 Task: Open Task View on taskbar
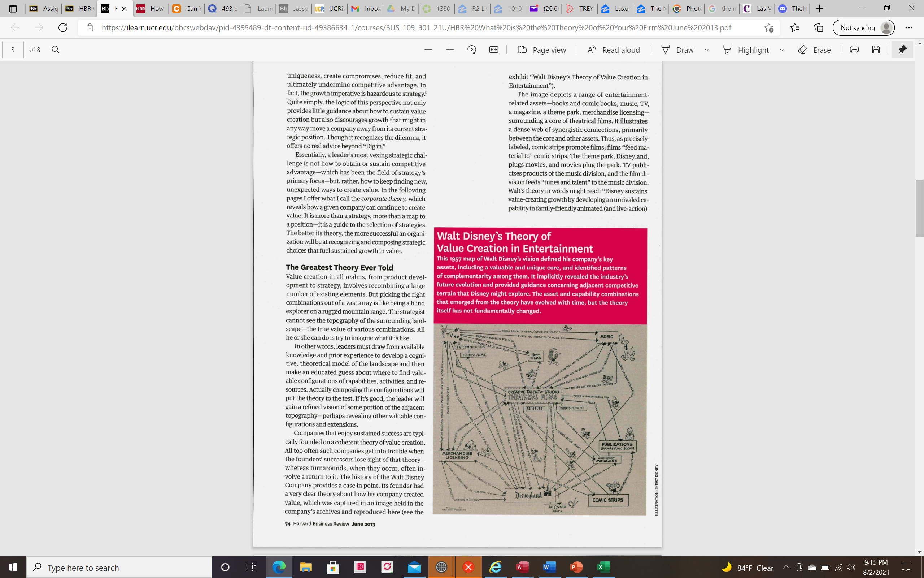[x=251, y=567]
